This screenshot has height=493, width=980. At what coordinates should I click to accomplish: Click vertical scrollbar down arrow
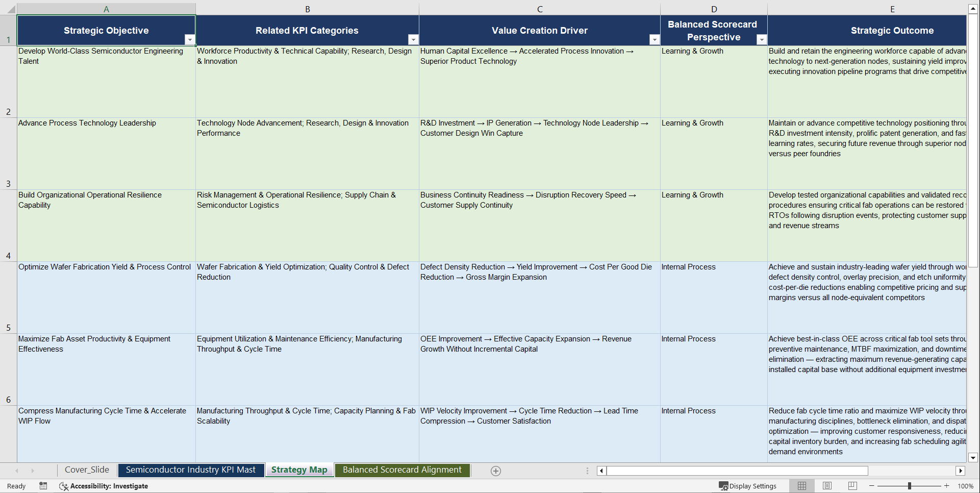973,458
